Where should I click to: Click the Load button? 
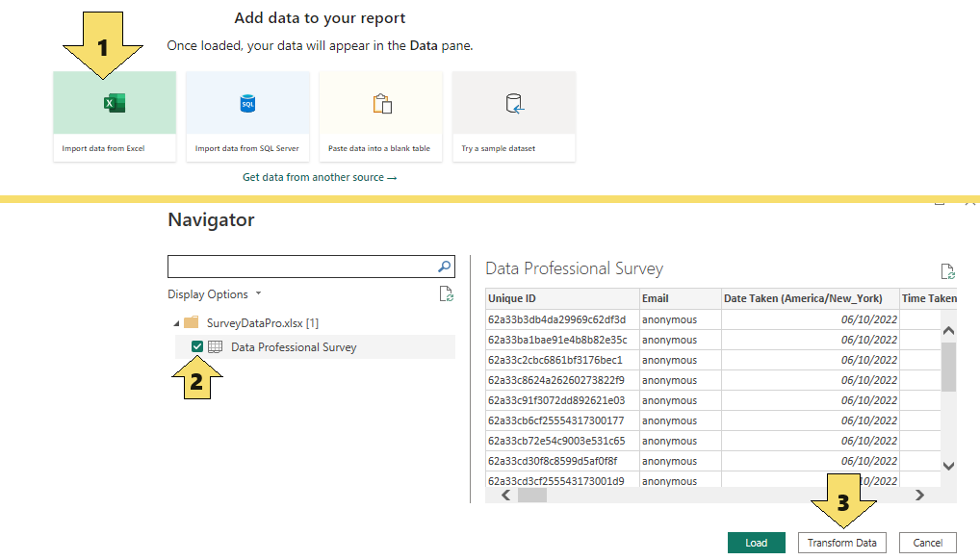click(757, 543)
